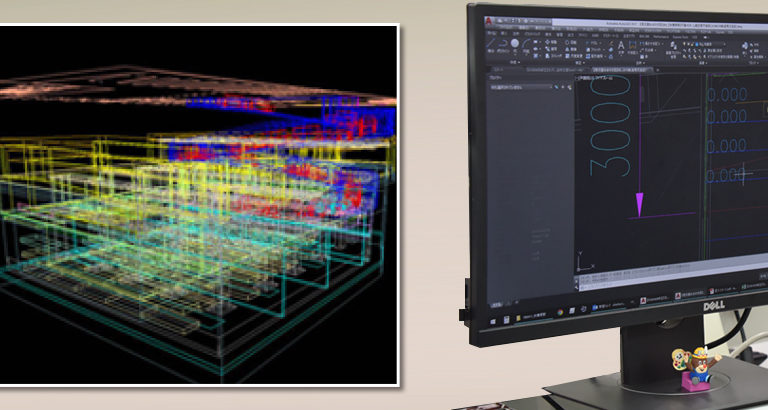Select the Polyline tool in ribbon
The image size is (768, 410).
pos(503,45)
